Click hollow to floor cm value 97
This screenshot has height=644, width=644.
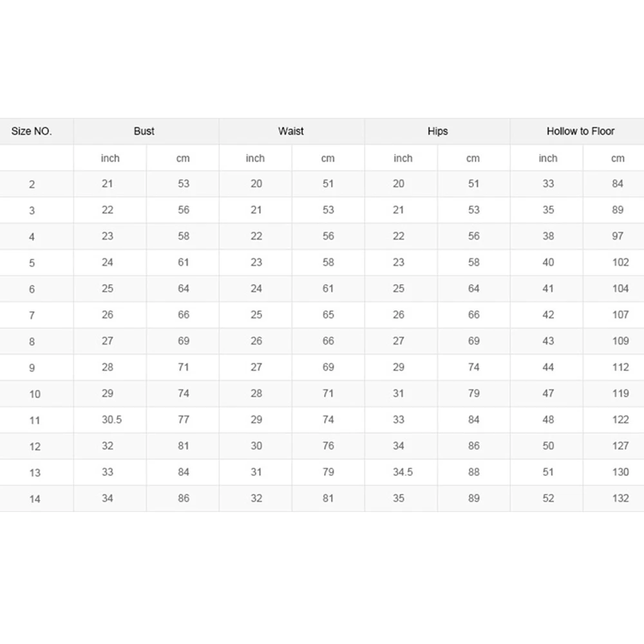(618, 236)
